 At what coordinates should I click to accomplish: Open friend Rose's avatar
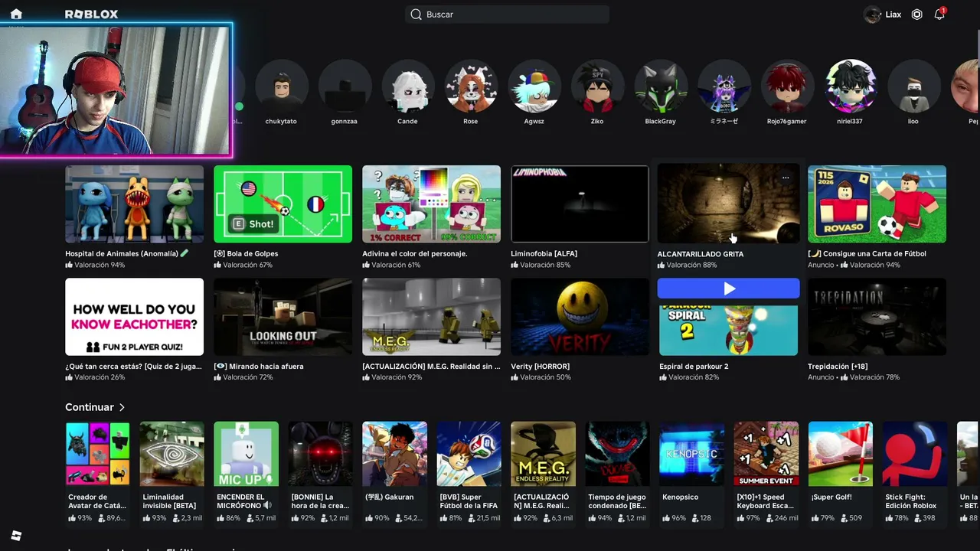tap(471, 86)
